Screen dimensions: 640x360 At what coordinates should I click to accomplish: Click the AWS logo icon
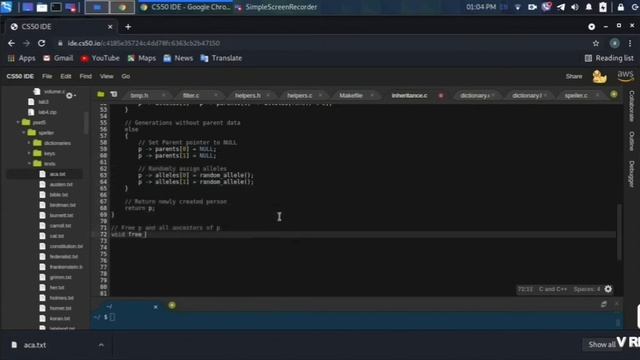[625, 76]
